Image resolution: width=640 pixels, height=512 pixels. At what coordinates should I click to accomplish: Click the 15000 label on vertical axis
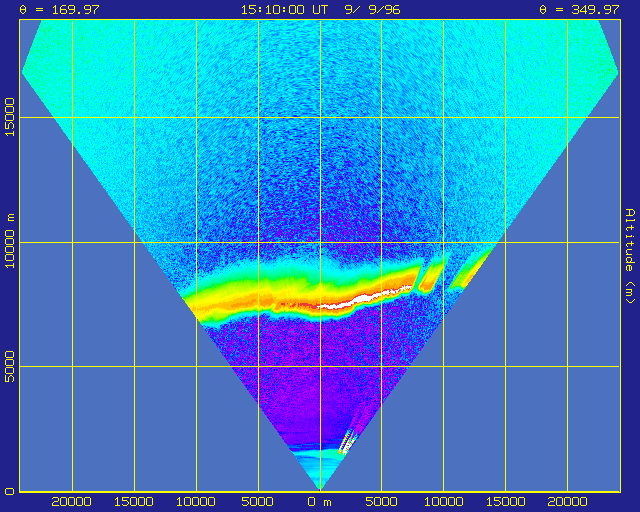[x=10, y=117]
